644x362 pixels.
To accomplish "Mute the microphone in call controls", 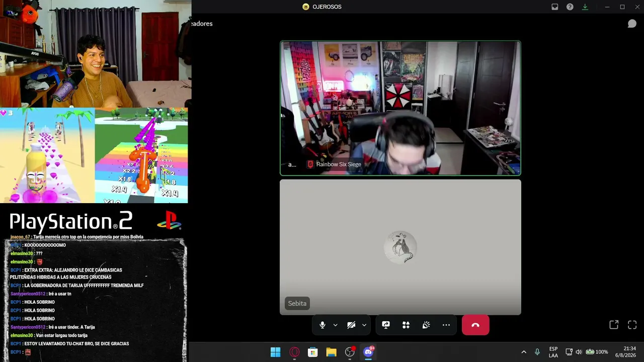I will (323, 325).
